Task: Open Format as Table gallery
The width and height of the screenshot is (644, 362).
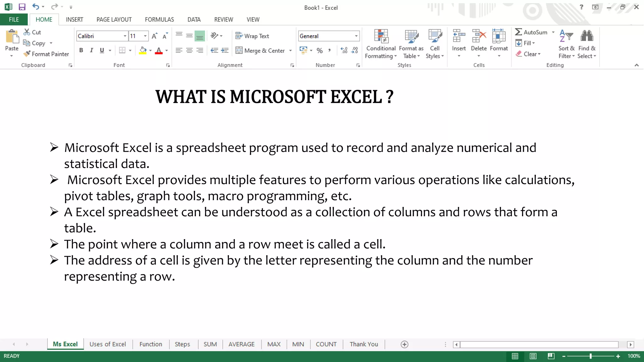Action: [x=411, y=44]
